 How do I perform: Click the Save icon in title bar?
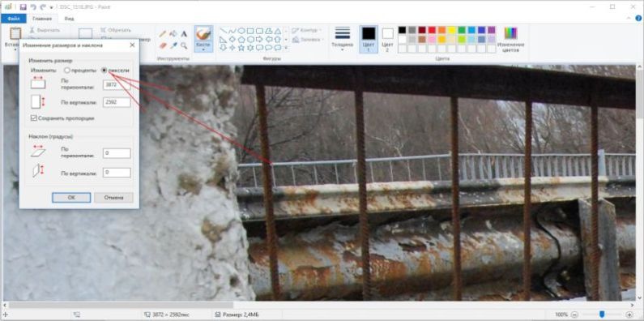(23, 7)
